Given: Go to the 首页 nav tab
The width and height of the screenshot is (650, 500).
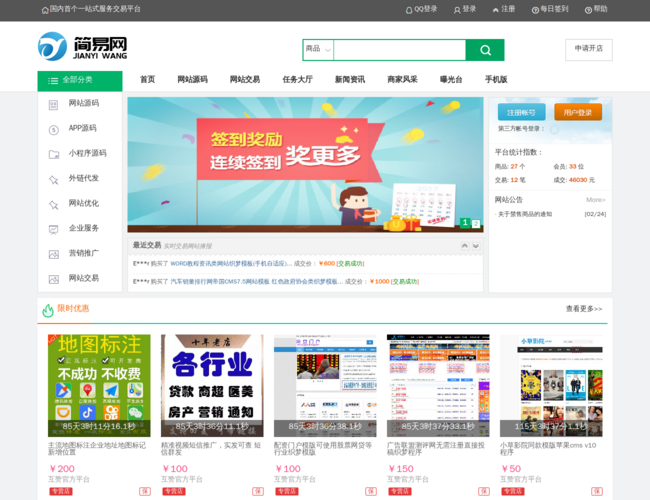Looking at the screenshot, I should (x=148, y=79).
